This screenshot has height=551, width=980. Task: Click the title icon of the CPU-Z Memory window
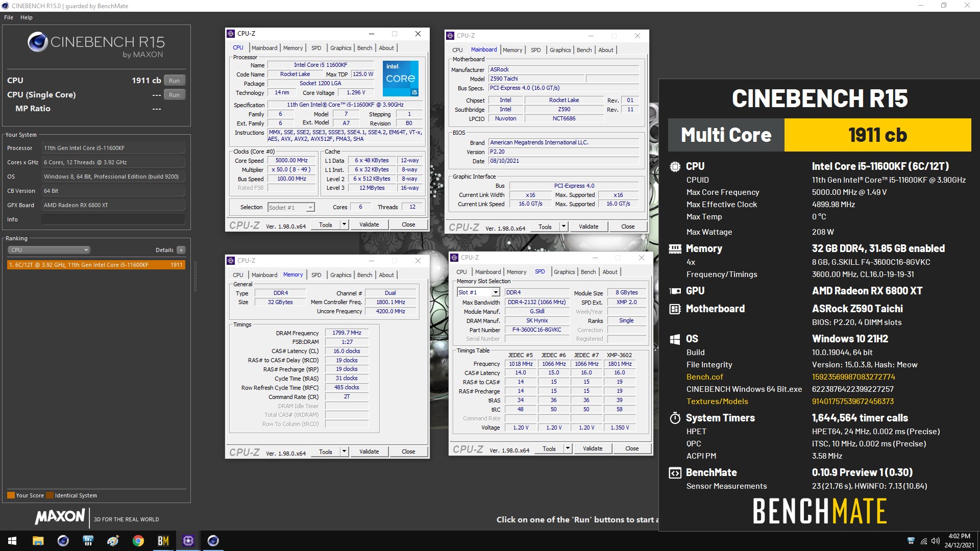[x=231, y=260]
